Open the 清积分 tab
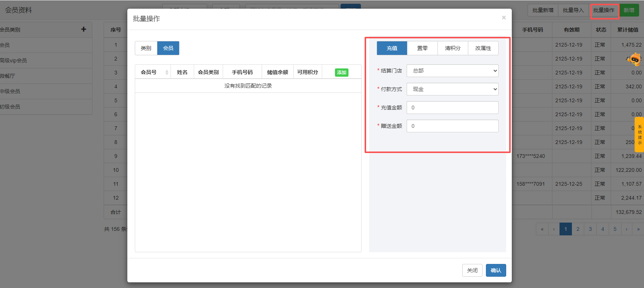Image resolution: width=644 pixels, height=288 pixels. tap(452, 48)
